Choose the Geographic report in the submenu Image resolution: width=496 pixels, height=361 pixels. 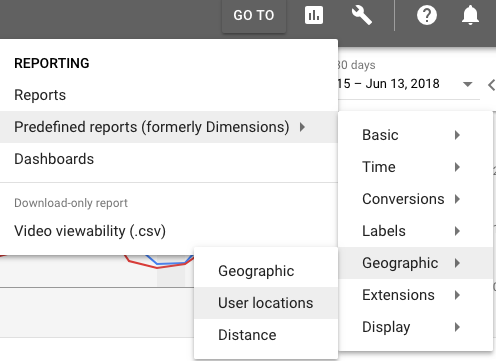click(266, 271)
